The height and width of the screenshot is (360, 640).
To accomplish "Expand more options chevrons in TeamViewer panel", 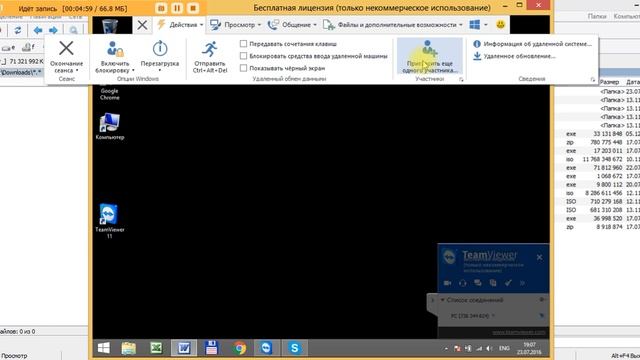I will tap(522, 283).
